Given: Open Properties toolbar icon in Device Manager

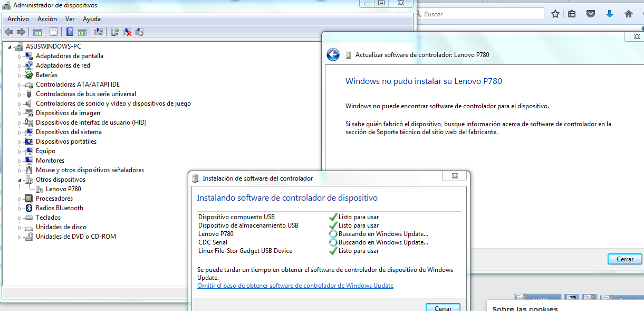Looking at the screenshot, I should [53, 32].
